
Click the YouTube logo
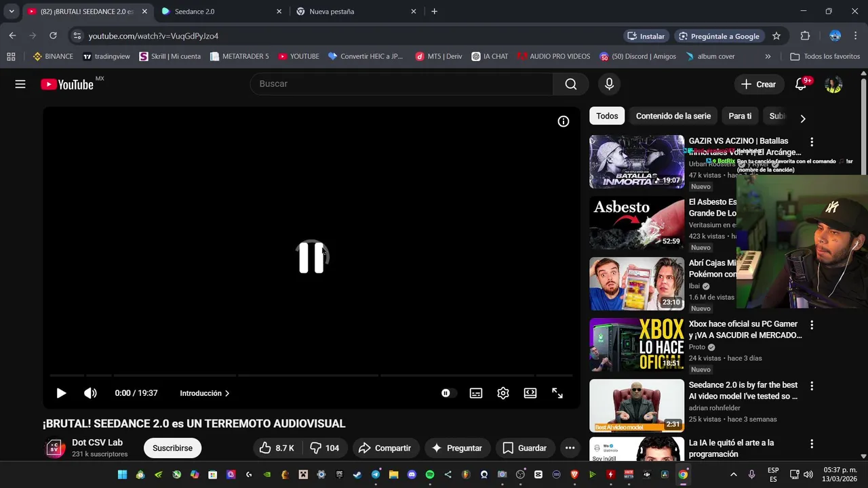tap(67, 84)
